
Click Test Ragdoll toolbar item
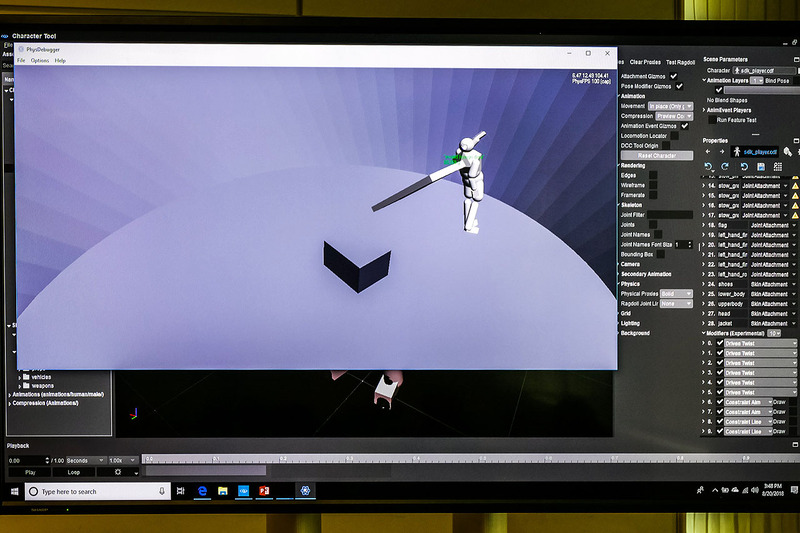(680, 62)
